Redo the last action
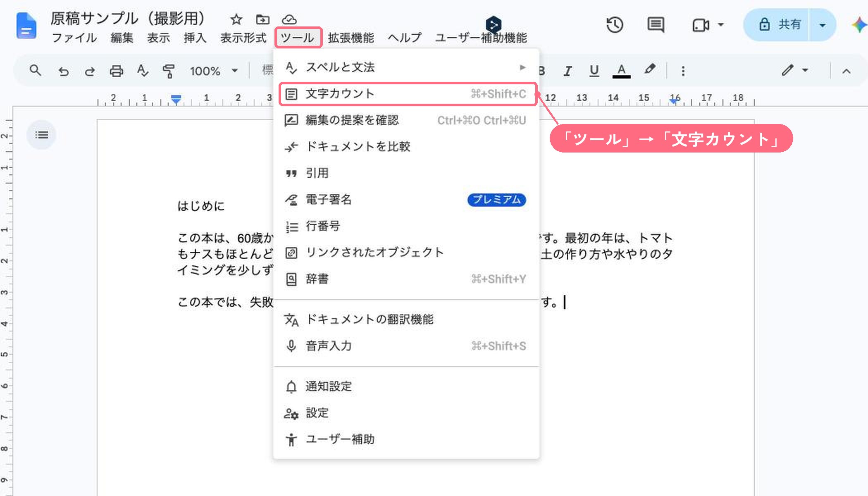This screenshot has width=868, height=496. tap(90, 71)
